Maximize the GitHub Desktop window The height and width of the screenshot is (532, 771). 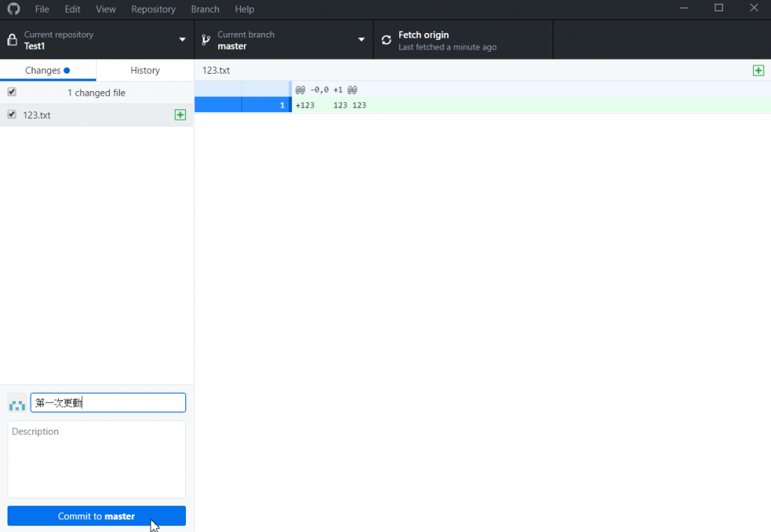[x=719, y=8]
